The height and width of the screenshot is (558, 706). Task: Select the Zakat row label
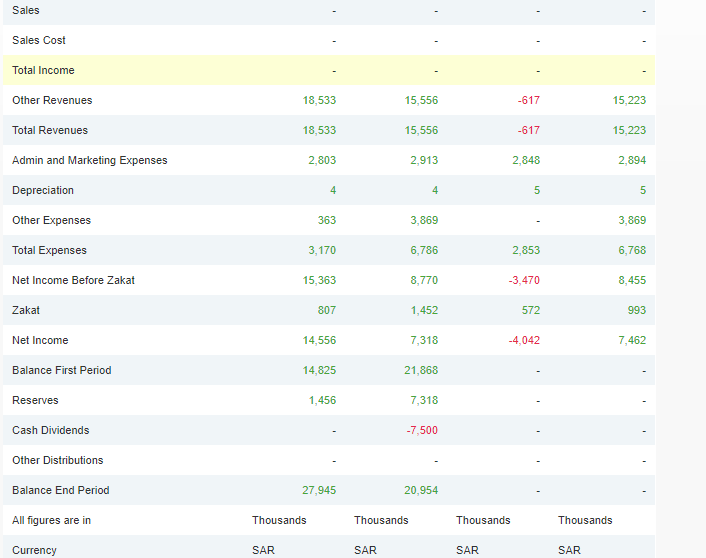pyautogui.click(x=26, y=310)
